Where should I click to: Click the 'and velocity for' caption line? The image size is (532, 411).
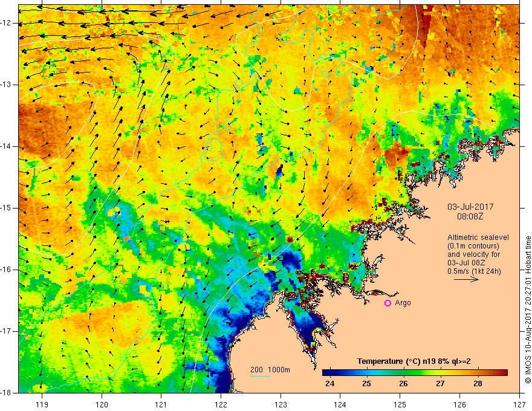[473, 254]
